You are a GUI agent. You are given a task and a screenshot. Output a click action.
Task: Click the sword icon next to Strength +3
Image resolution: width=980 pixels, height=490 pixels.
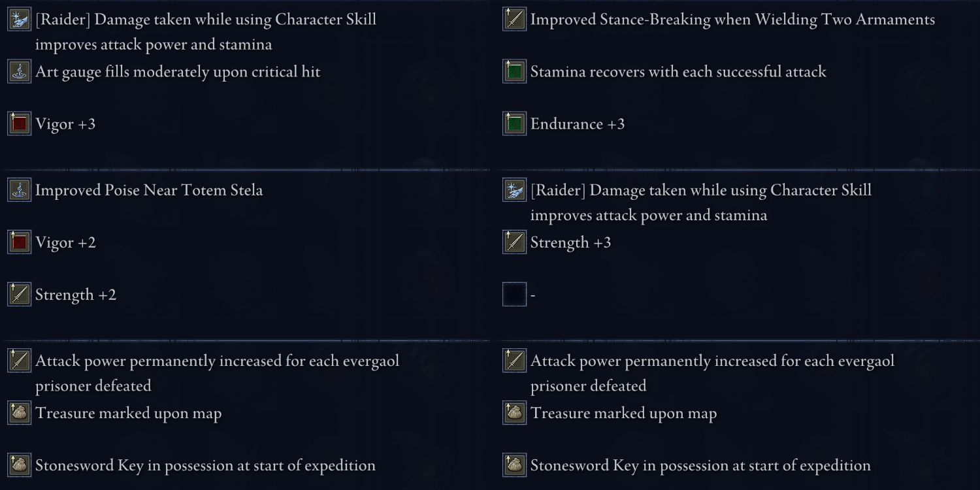[x=514, y=242]
